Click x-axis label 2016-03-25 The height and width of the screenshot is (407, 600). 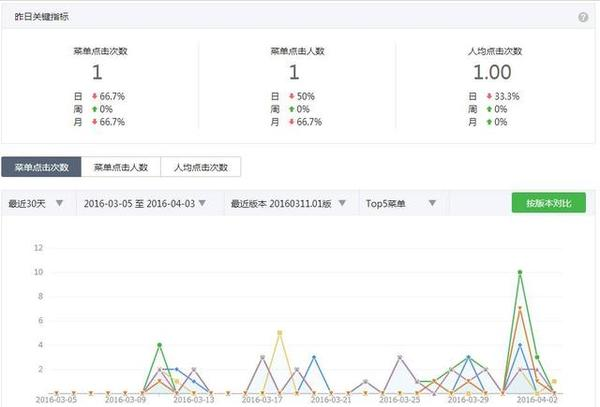399,400
